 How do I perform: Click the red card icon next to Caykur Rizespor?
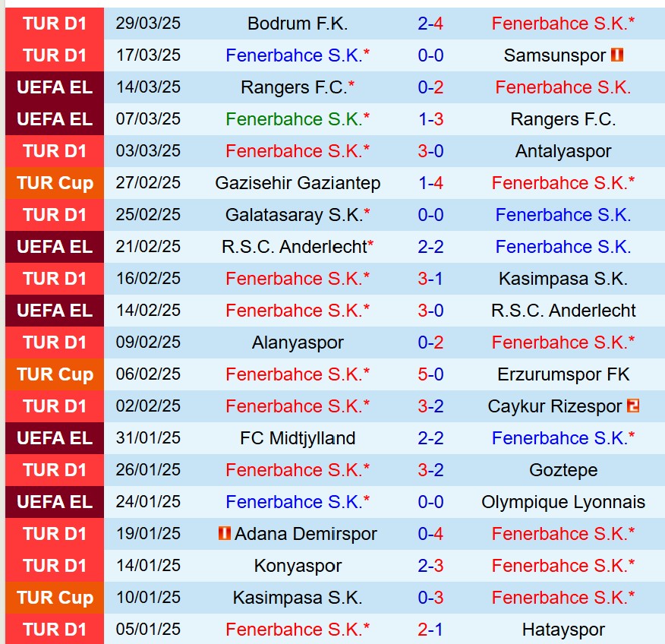(632, 406)
